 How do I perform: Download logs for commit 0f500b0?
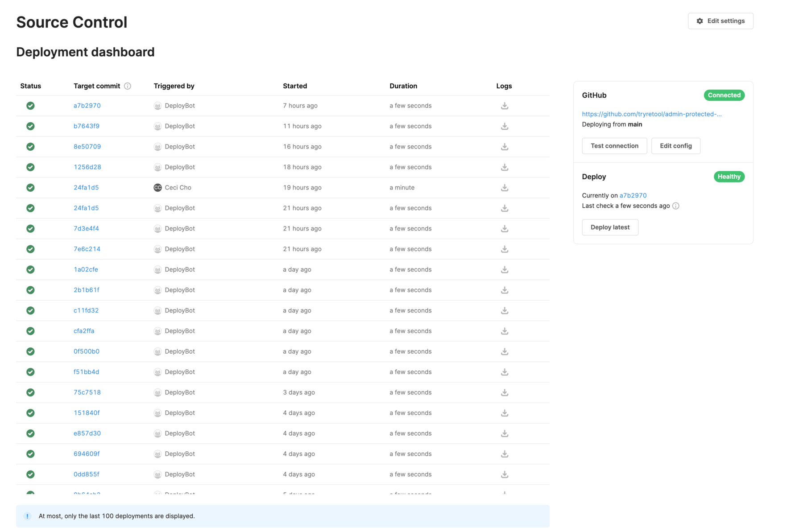(505, 352)
